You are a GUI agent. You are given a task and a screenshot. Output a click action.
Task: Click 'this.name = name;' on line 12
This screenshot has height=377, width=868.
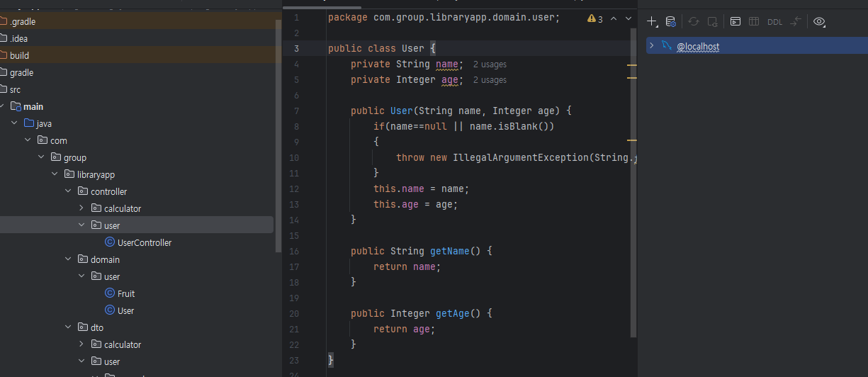[x=422, y=188]
